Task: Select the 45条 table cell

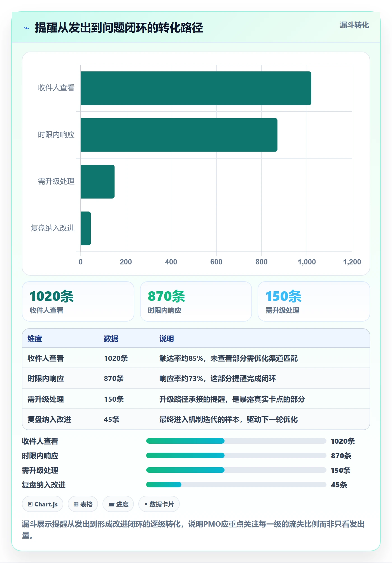Action: click(112, 419)
